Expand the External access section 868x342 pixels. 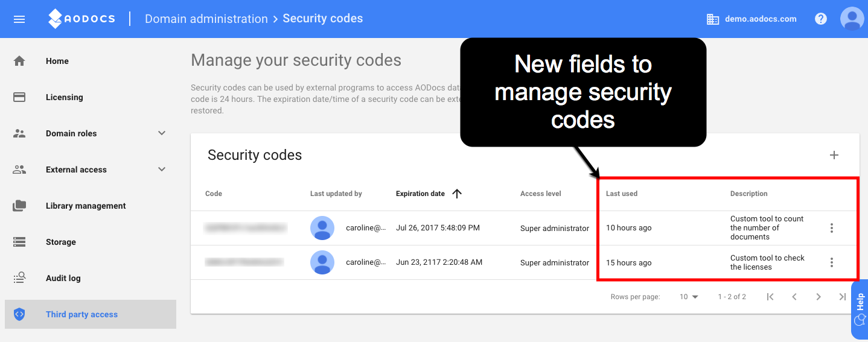[162, 169]
